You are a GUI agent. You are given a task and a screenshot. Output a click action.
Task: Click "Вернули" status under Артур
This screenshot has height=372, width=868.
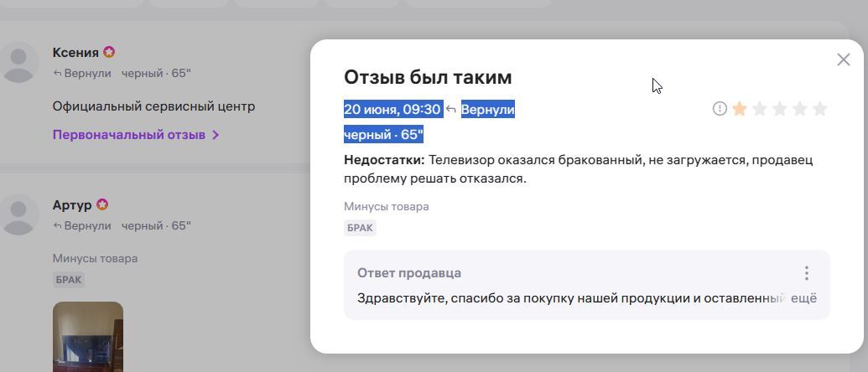(87, 225)
